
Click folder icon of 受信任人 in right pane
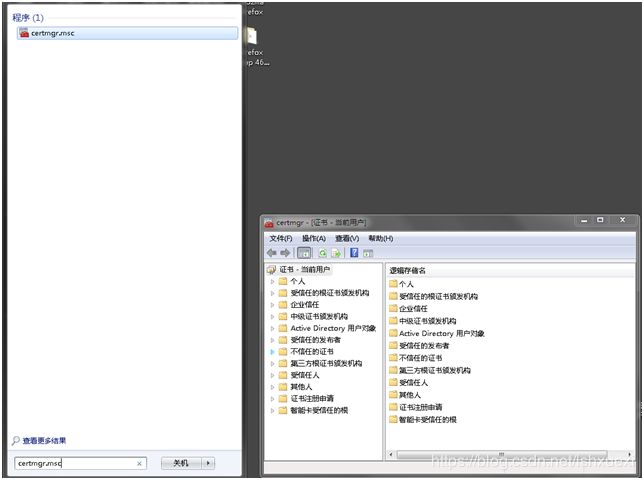[x=393, y=382]
